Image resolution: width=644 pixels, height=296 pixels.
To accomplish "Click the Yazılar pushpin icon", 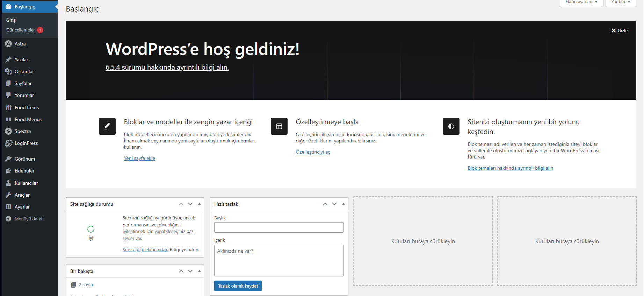I will click(x=8, y=59).
